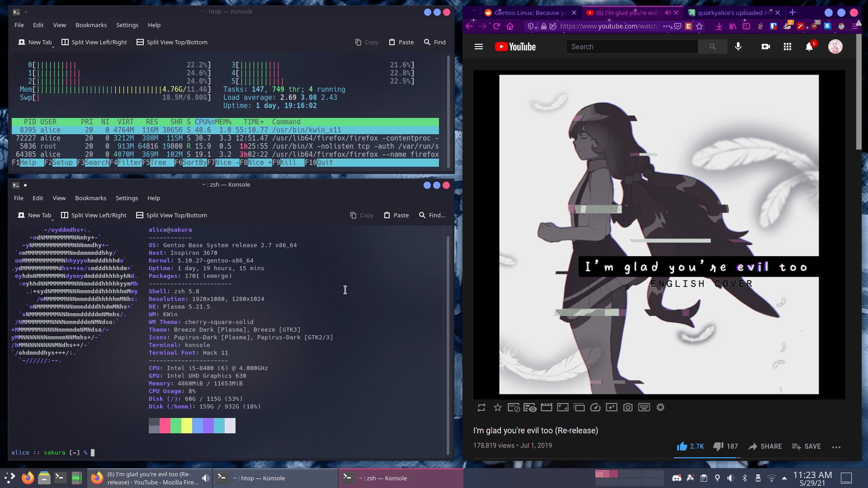Image resolution: width=868 pixels, height=488 pixels.
Task: Expand the system tray hidden icons arrow
Action: (784, 478)
